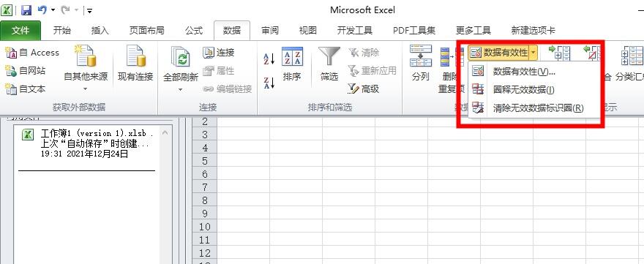Screen dimensions: 644x264
Task: Click the Undo arrow icon
Action: click(42, 10)
